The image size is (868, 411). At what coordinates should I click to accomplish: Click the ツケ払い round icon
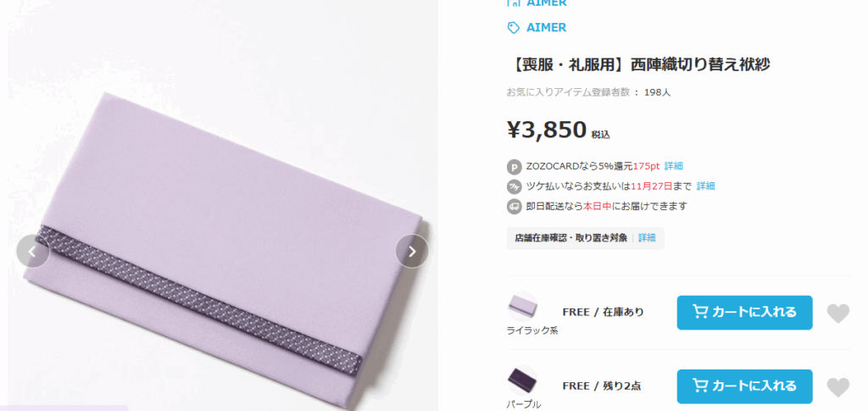(515, 186)
